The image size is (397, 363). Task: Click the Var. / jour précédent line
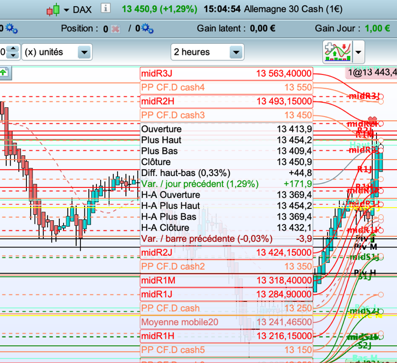point(226,184)
